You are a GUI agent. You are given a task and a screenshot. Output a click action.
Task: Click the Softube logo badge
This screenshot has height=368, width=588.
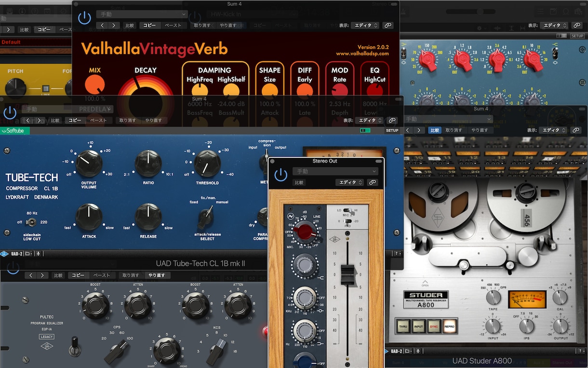tap(15, 131)
